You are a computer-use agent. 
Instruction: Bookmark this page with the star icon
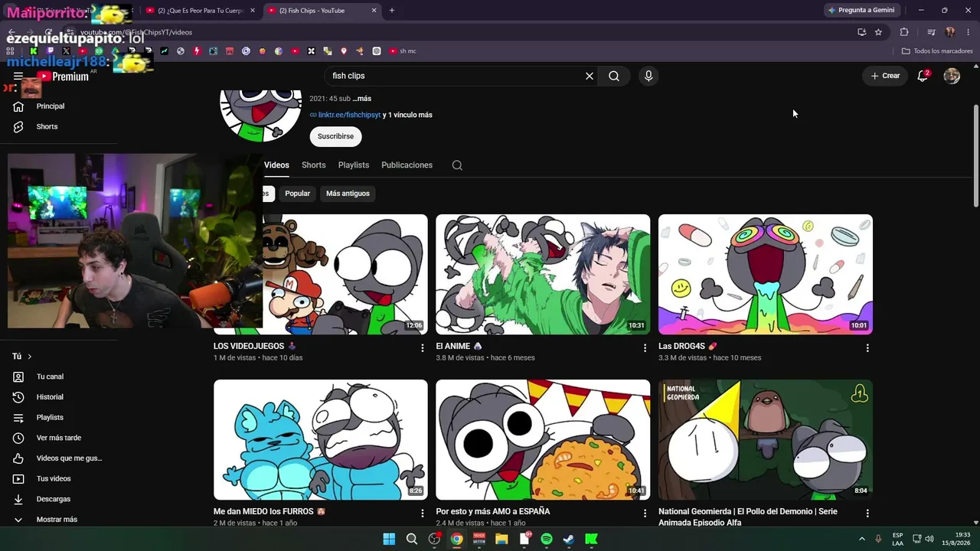878,32
